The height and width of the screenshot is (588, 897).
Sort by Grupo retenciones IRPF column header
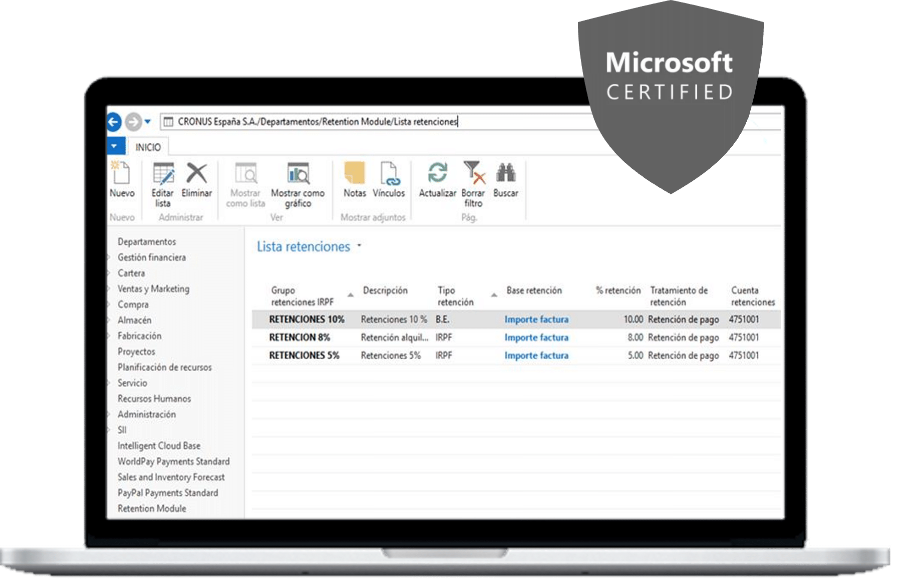coord(303,296)
